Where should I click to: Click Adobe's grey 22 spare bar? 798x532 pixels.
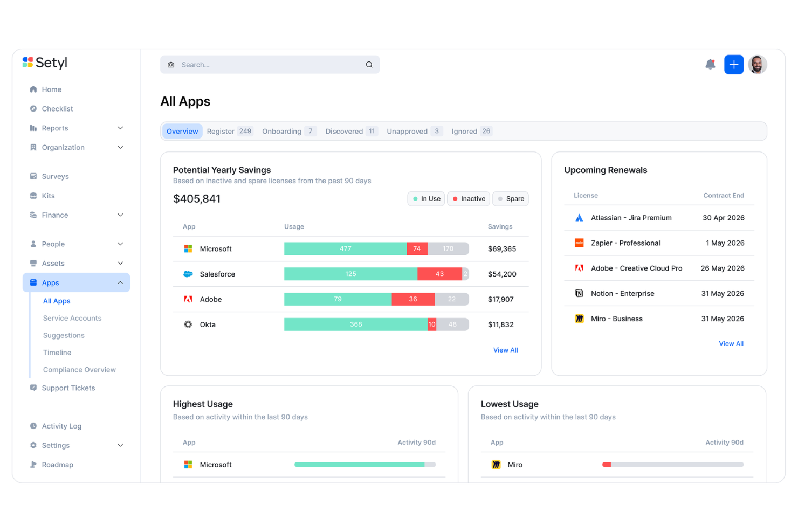[452, 300]
